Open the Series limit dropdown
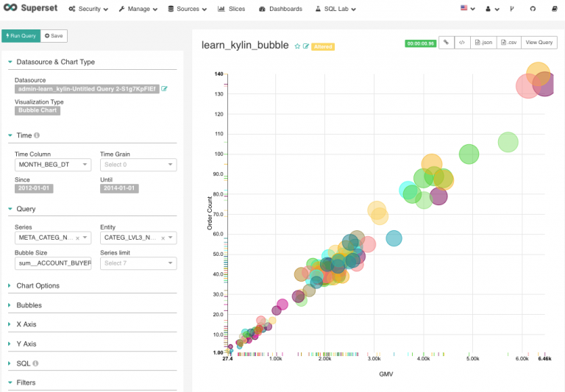 pos(138,263)
